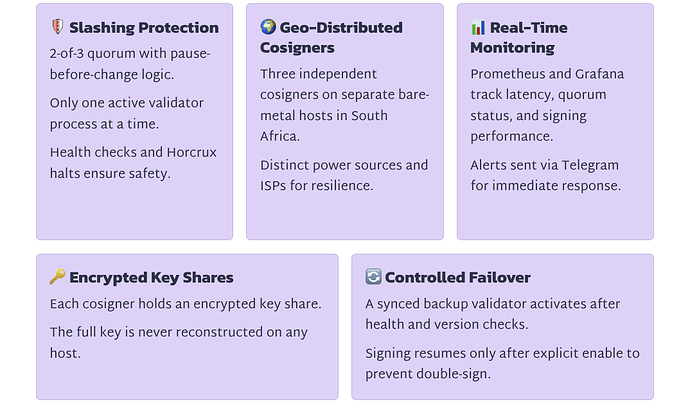Click the 'Three independent cosigners' paragraph

[x=345, y=105]
